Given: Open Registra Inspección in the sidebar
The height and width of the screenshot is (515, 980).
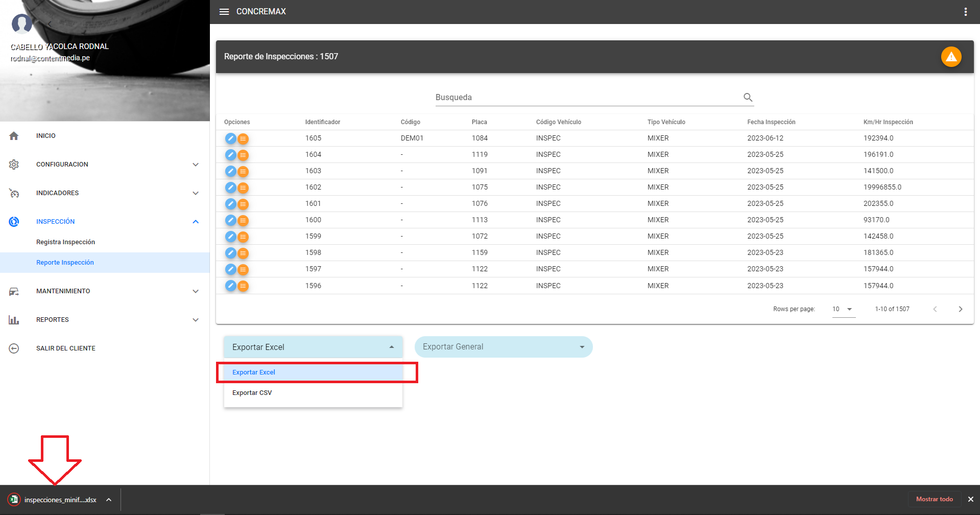Looking at the screenshot, I should click(65, 242).
